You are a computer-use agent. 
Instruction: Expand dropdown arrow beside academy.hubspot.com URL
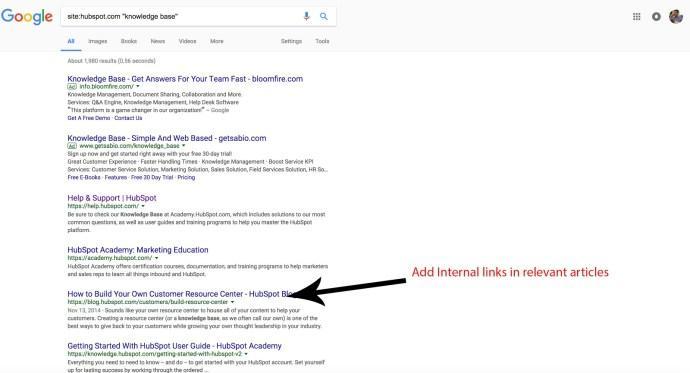pyautogui.click(x=157, y=258)
